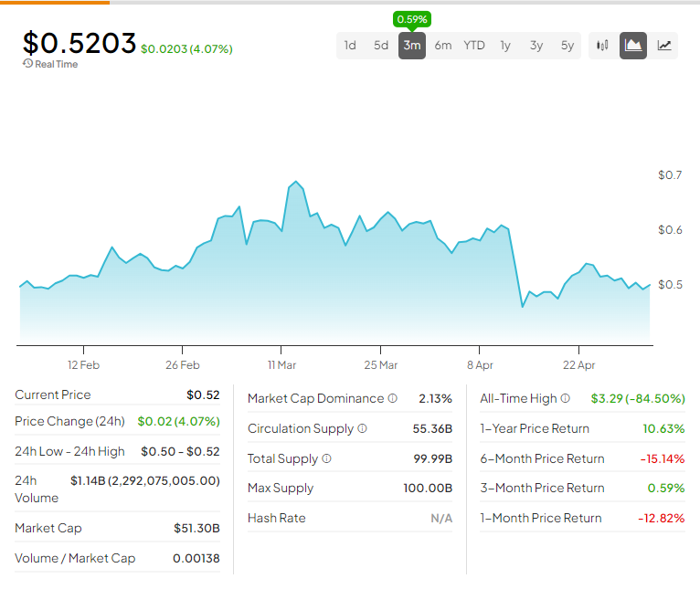The image size is (700, 589).
Task: Click the 26 Feb axis label
Action: [x=182, y=365]
